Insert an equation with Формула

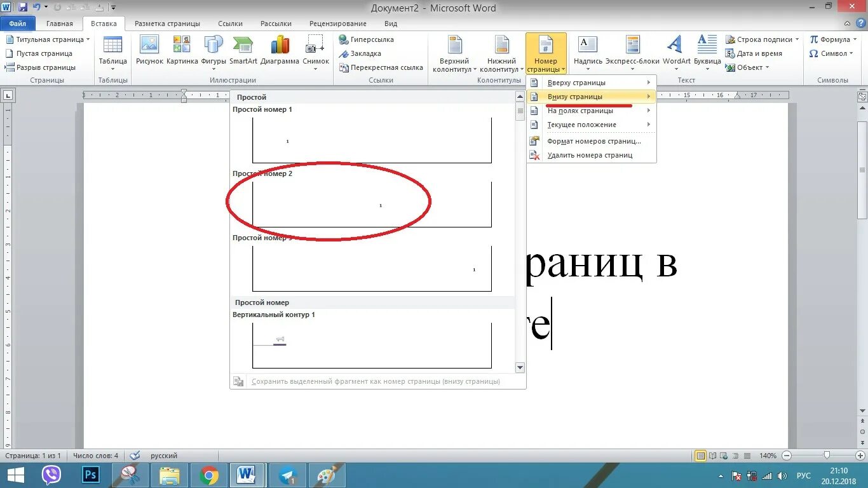tap(834, 39)
